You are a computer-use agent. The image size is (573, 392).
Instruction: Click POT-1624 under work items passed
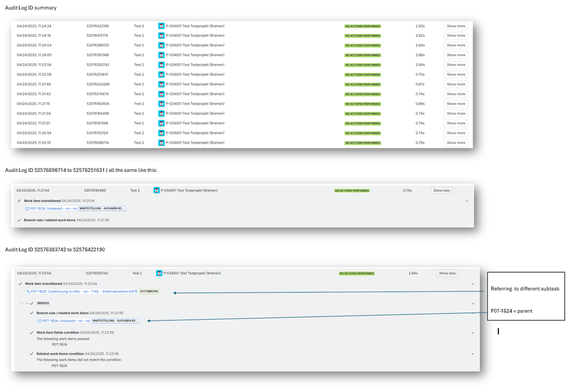[x=59, y=344]
